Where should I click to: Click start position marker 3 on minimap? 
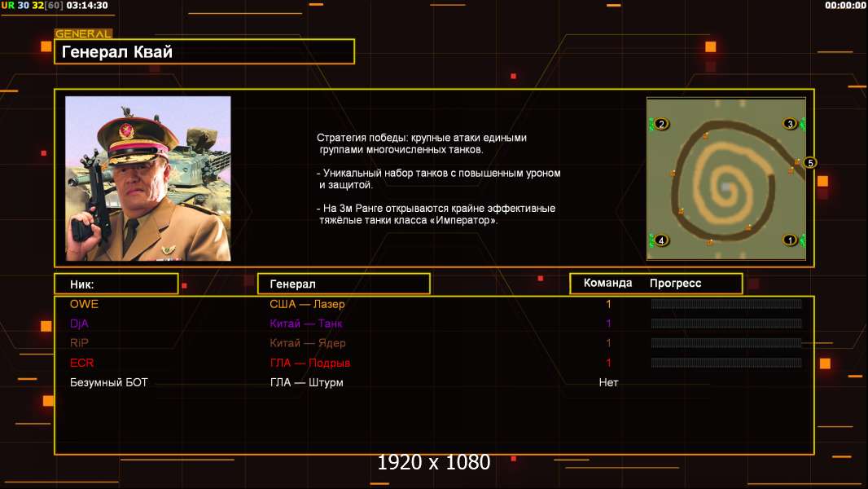789,124
